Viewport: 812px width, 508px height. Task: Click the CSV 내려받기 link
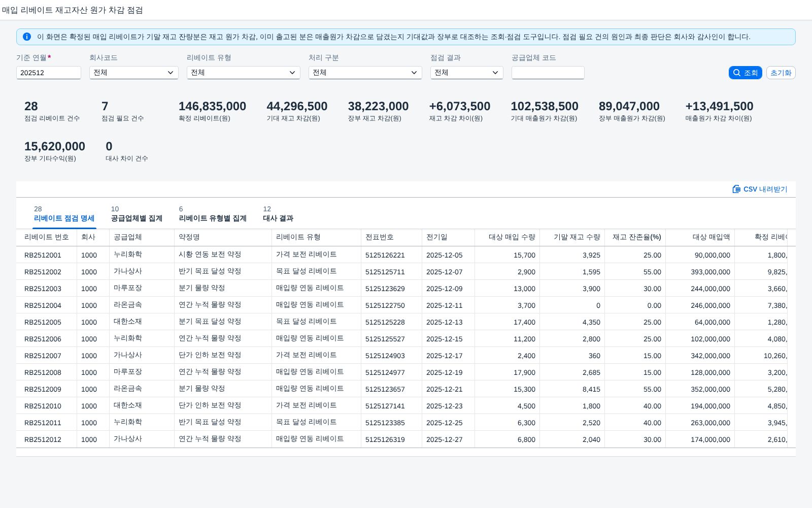click(x=760, y=189)
